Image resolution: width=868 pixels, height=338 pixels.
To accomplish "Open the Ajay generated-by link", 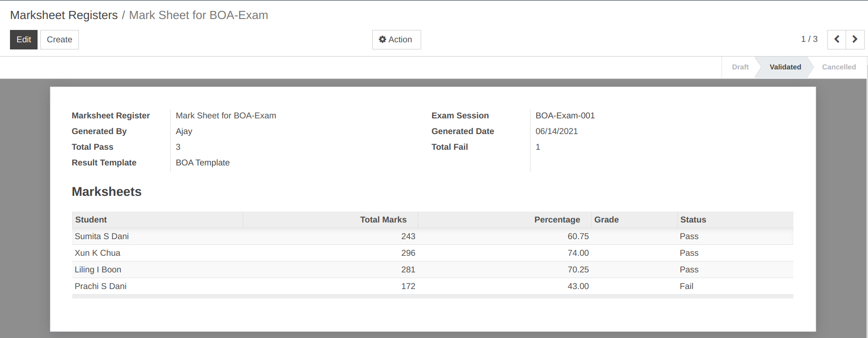I will [184, 131].
